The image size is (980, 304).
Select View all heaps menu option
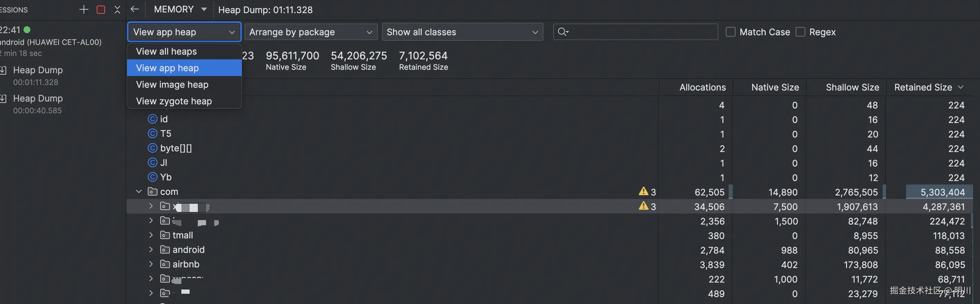(x=166, y=51)
